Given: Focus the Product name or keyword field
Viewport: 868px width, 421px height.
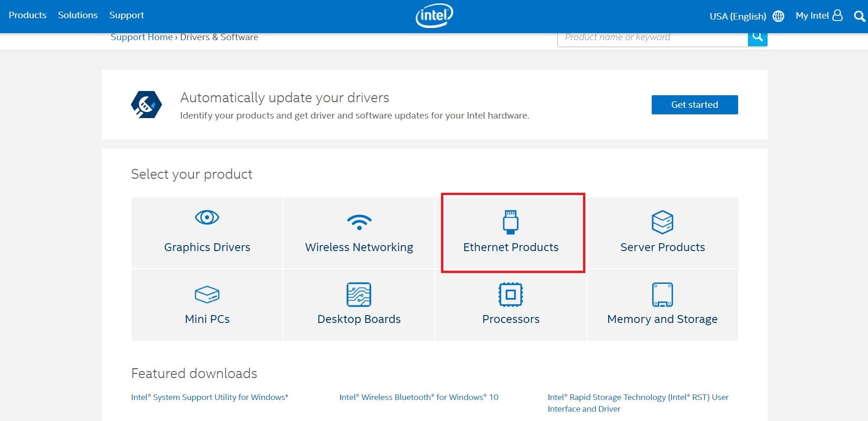Looking at the screenshot, I should click(x=652, y=37).
